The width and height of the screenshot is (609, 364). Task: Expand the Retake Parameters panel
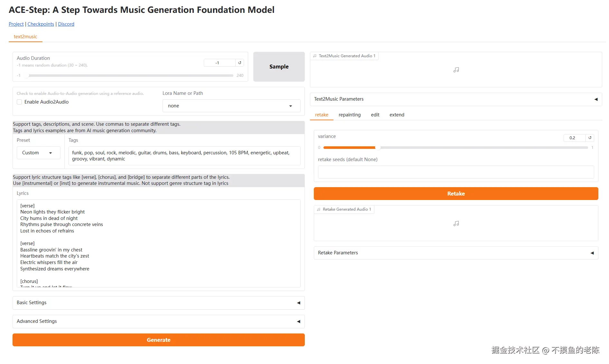tap(456, 253)
